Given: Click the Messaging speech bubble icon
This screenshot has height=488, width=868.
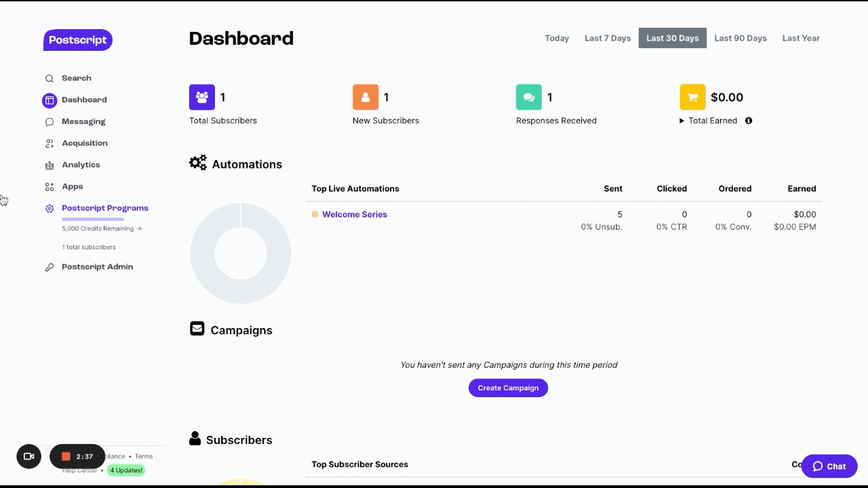Looking at the screenshot, I should [x=50, y=122].
